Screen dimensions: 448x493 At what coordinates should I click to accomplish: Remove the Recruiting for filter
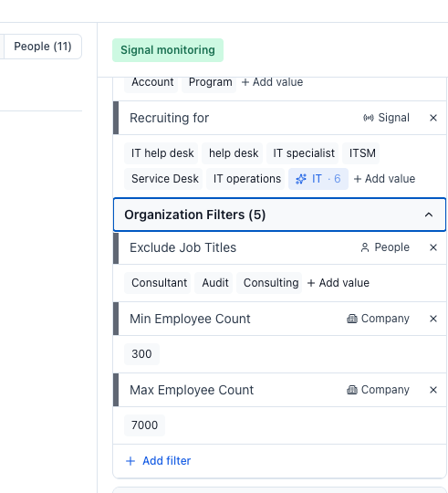pyautogui.click(x=433, y=118)
